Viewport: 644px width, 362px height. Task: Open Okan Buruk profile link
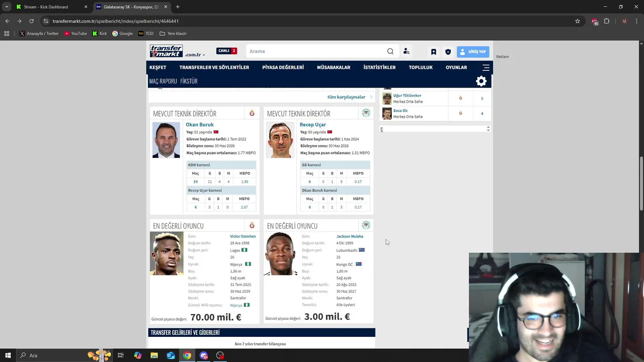(x=200, y=125)
